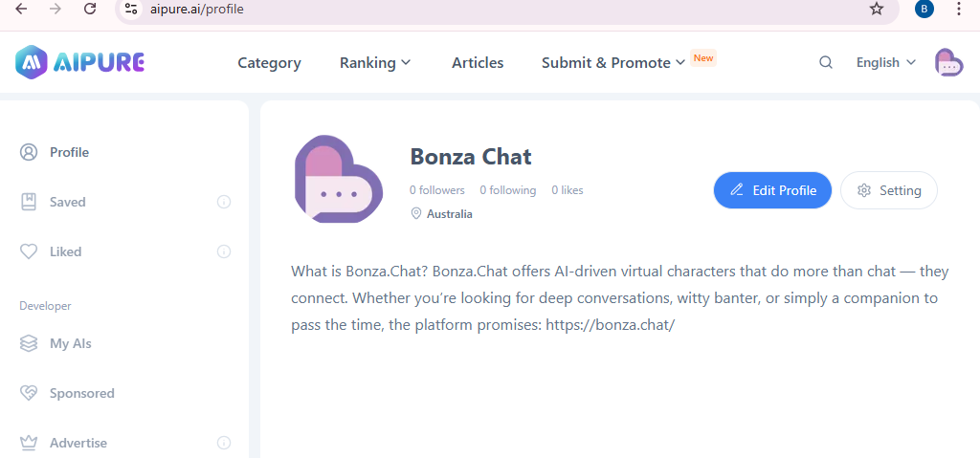980x458 pixels.
Task: Open the search magnifier icon
Action: point(826,62)
